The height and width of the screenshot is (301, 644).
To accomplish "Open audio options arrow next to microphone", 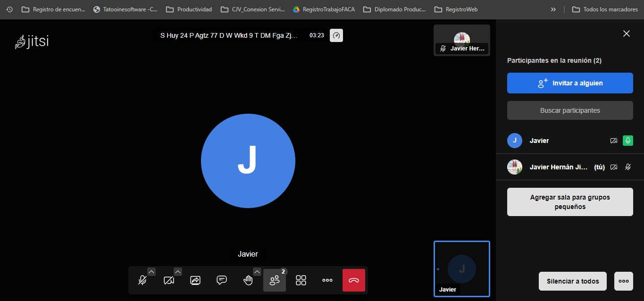I will 151,271.
